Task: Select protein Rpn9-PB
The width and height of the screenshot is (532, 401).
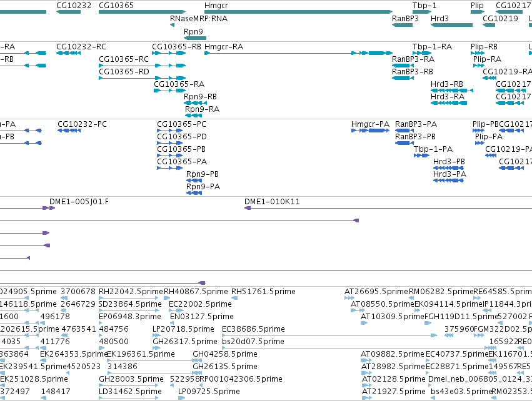Action: point(202,174)
